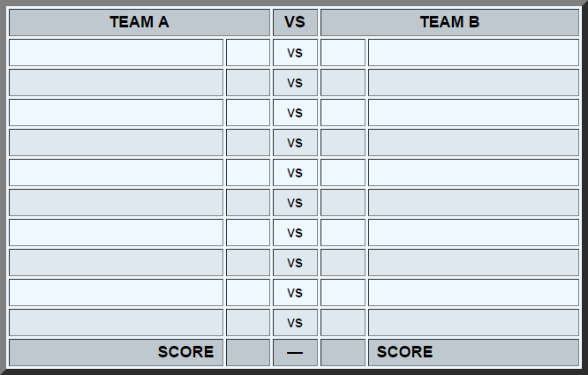The width and height of the screenshot is (588, 375).
Task: Click the TEAM B header cell
Action: pyautogui.click(x=449, y=22)
